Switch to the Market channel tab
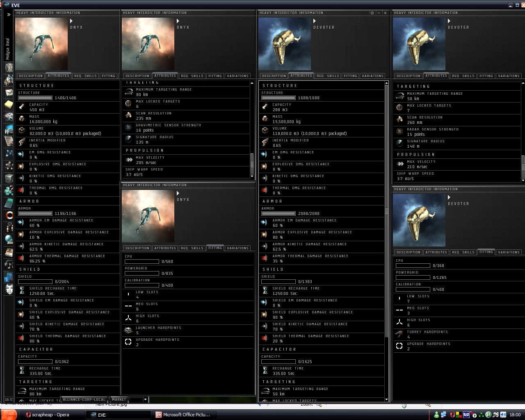 (x=119, y=399)
